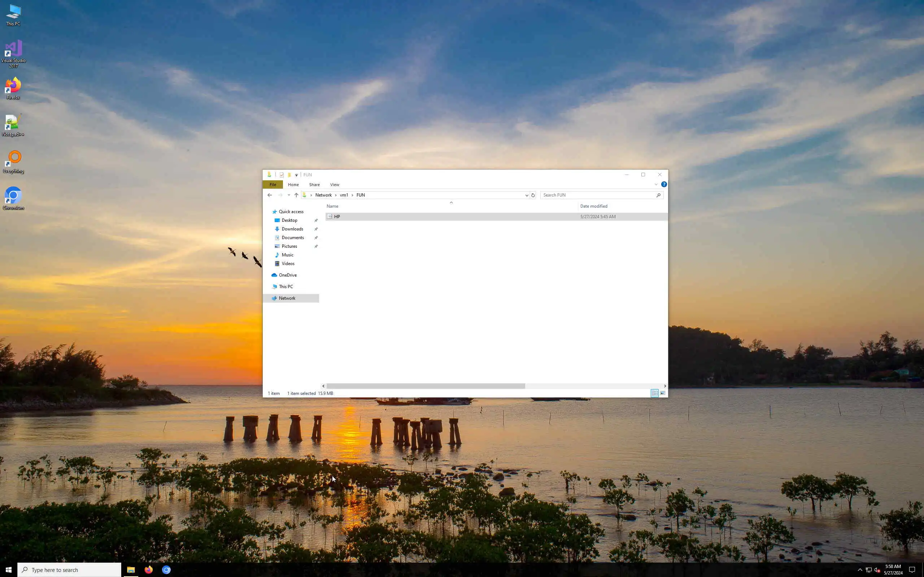924x577 pixels.
Task: Select Downloads in Quick access
Action: click(x=292, y=229)
